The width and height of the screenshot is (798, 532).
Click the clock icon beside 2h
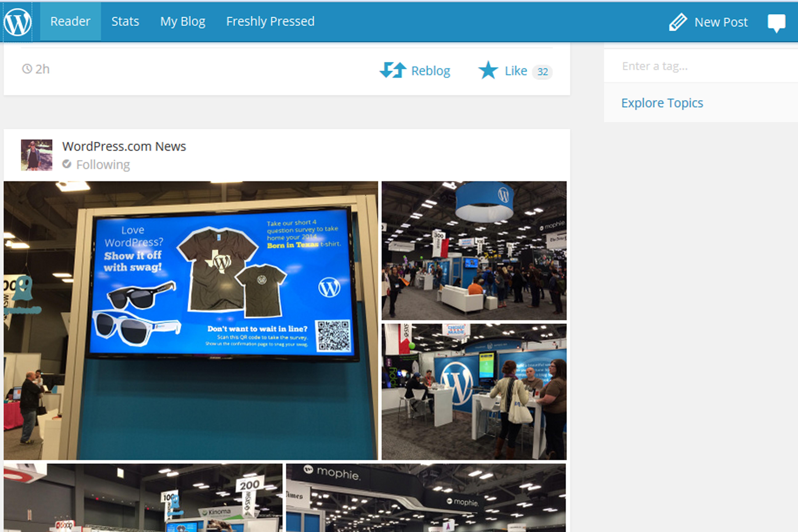click(x=27, y=69)
